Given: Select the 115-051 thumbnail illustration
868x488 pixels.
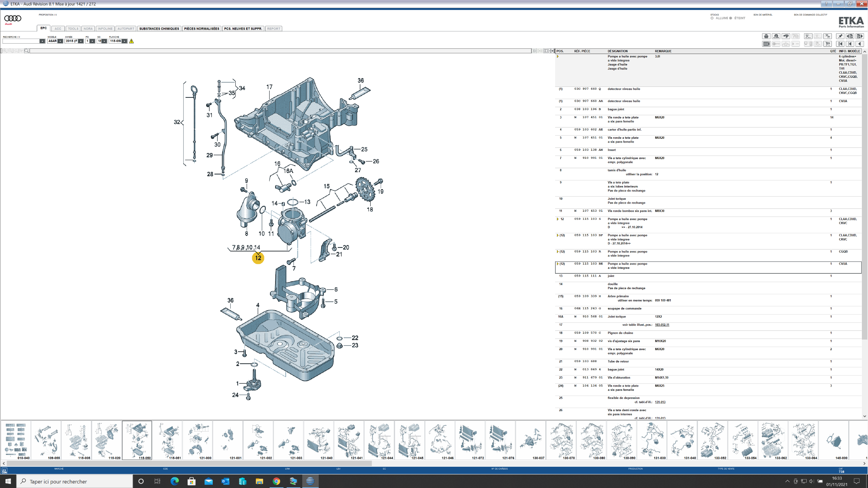Looking at the screenshot, I should click(x=167, y=440).
